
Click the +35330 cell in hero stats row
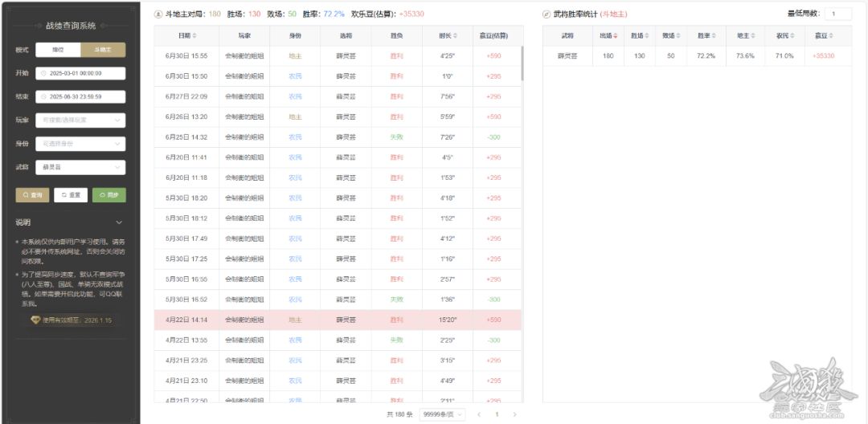pyautogui.click(x=824, y=56)
